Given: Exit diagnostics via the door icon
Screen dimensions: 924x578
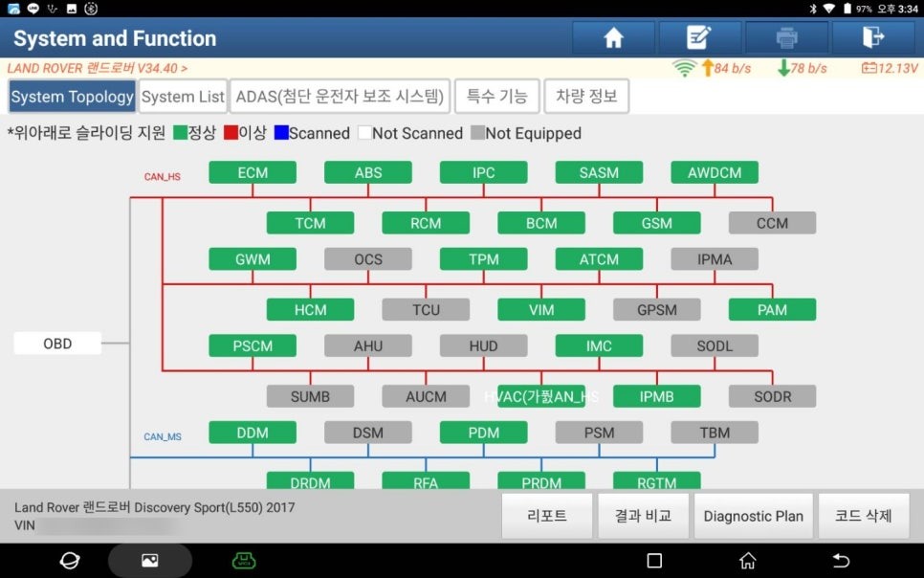Looking at the screenshot, I should coord(871,36).
